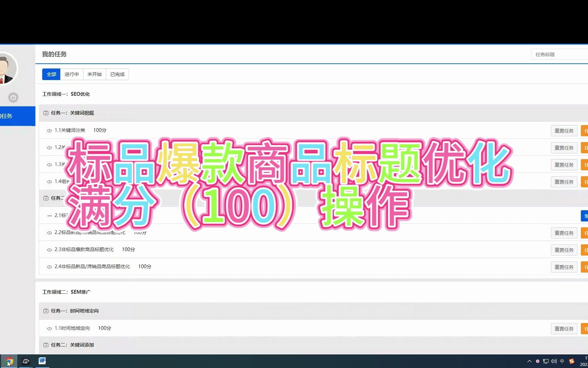Click the ellipsis icon beside task 2.1
The width and height of the screenshot is (588, 368).
click(x=49, y=215)
